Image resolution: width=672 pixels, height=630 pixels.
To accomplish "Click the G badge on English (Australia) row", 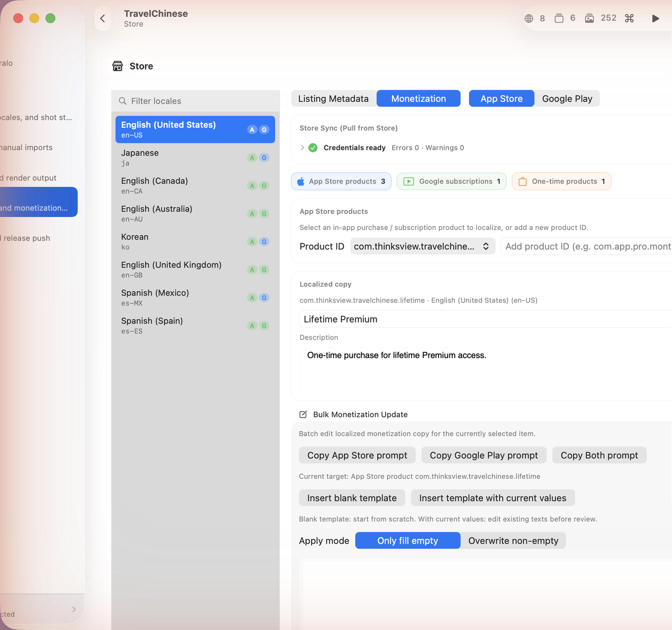I will tap(264, 214).
